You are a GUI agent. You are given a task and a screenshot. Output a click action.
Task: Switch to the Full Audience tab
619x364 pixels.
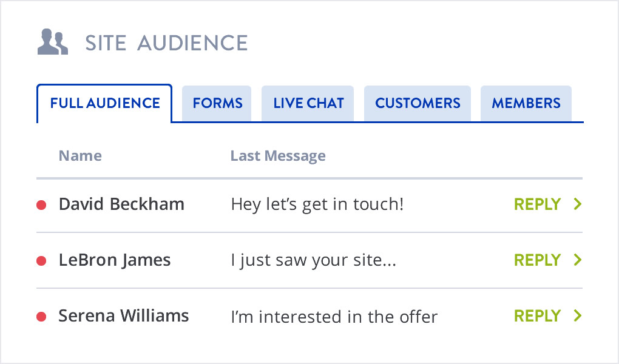(104, 103)
